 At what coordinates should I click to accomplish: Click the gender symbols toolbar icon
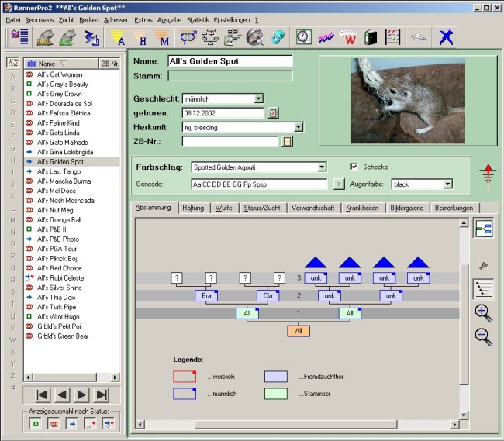click(188, 36)
